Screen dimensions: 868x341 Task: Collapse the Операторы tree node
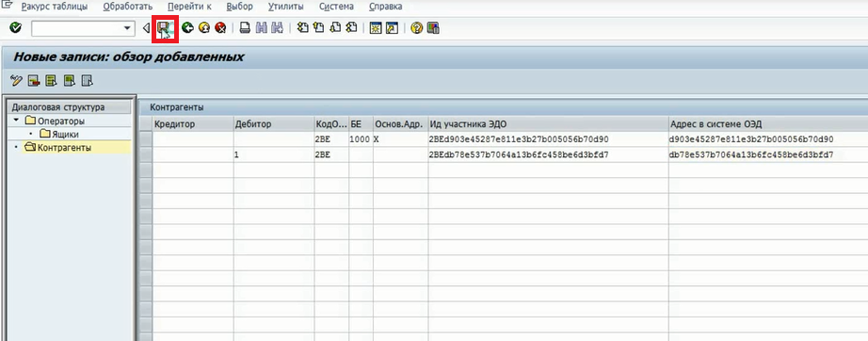(16, 121)
